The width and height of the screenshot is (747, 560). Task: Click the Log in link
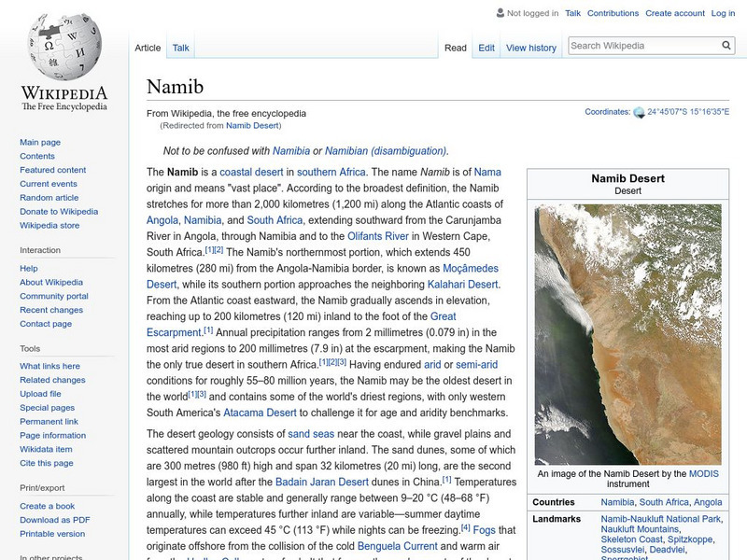click(x=723, y=13)
